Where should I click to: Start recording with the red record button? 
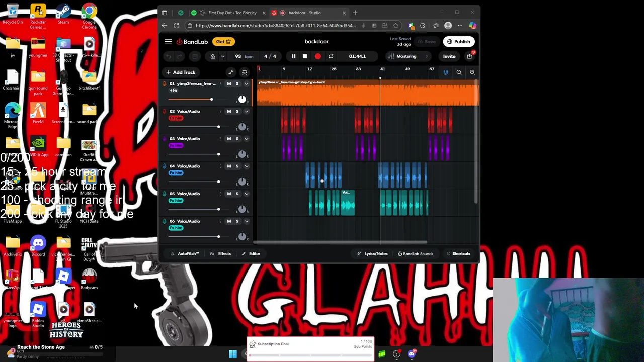point(317,56)
